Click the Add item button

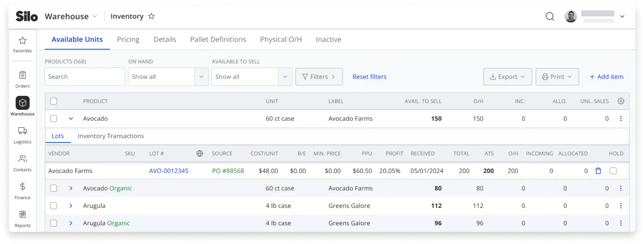coord(606,77)
